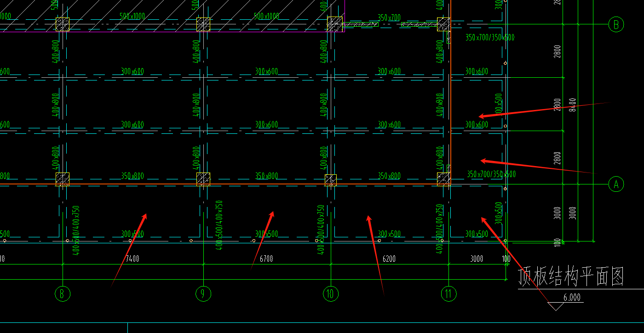Select grid axis bubble 9
The height and width of the screenshot is (333, 644).
203,293
